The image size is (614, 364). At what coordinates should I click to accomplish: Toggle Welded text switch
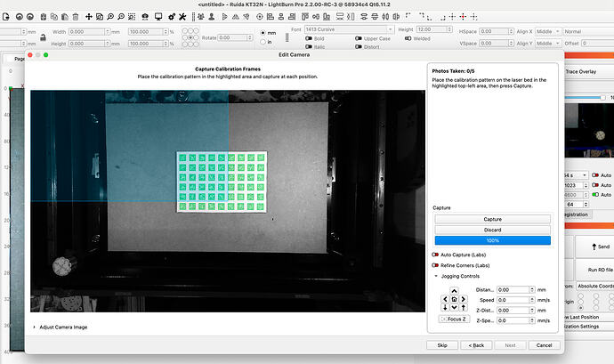[x=408, y=38]
